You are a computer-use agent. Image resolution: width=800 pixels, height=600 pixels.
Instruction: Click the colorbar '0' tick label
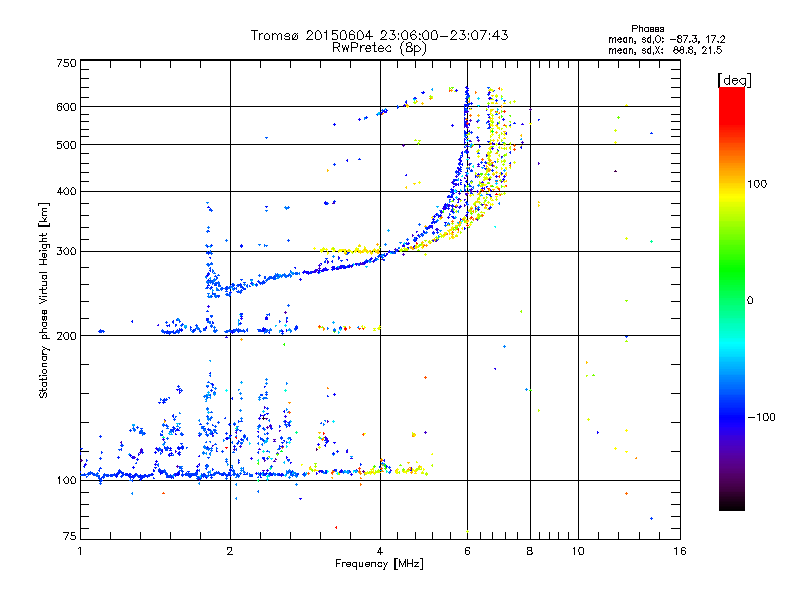pyautogui.click(x=750, y=301)
